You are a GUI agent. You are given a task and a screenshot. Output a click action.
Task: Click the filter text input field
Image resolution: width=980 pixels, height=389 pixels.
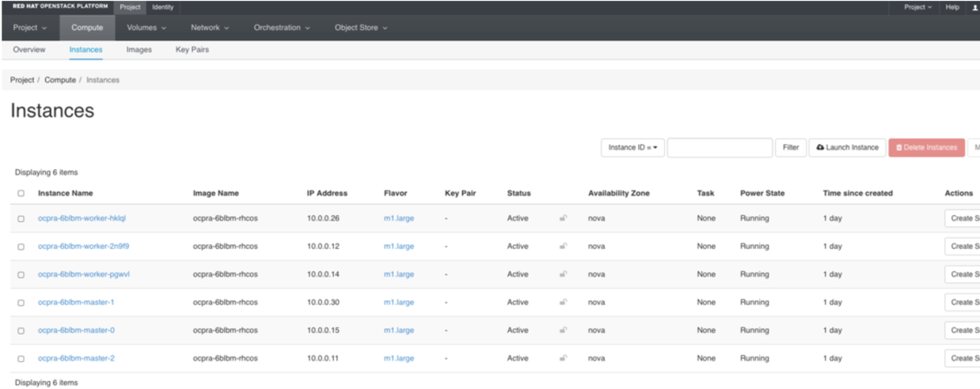click(719, 148)
